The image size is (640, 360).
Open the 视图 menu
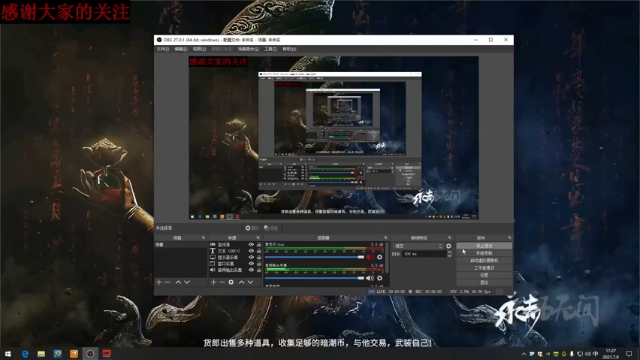199,49
